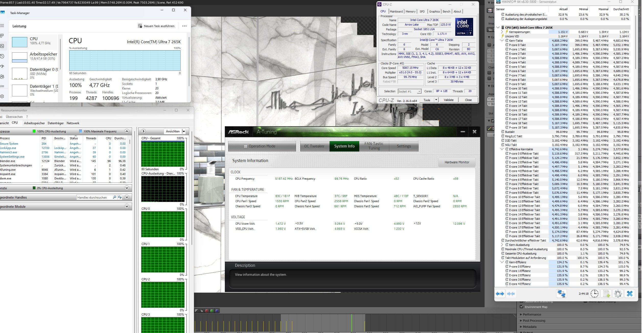The width and height of the screenshot is (644, 333).
Task: Toggle the 100% CPU-Auslastung green indicator box
Action: (x=34, y=131)
